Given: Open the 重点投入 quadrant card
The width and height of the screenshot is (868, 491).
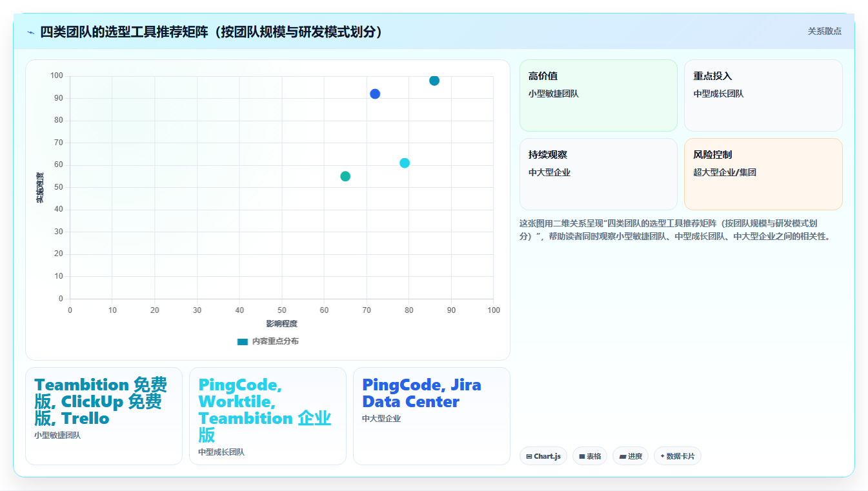Looking at the screenshot, I should coord(763,95).
